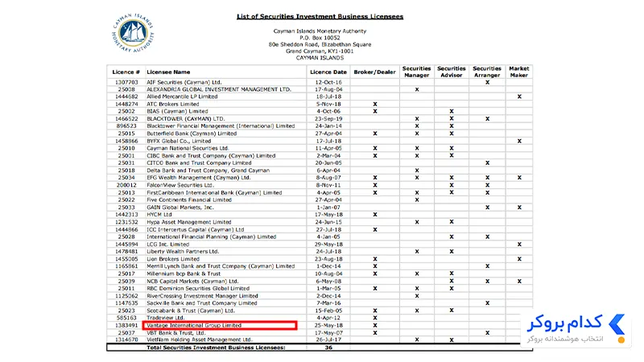Click the document title List of Securities

coord(320,16)
